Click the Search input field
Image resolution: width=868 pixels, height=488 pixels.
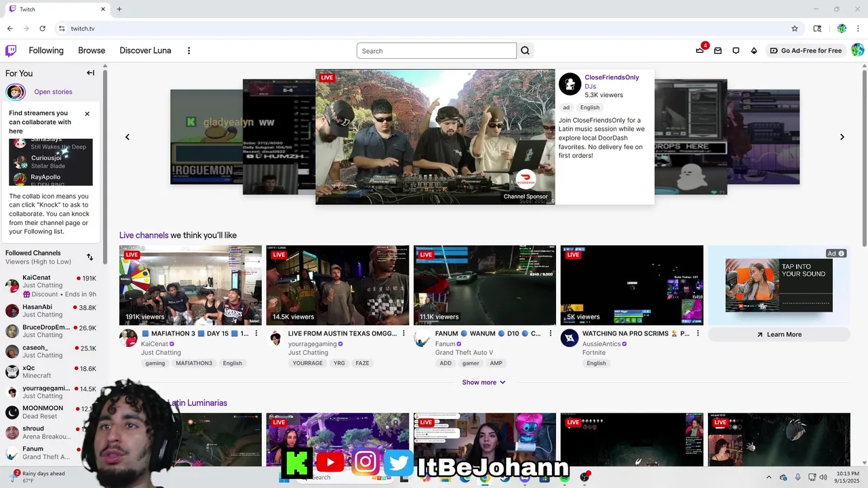click(437, 51)
